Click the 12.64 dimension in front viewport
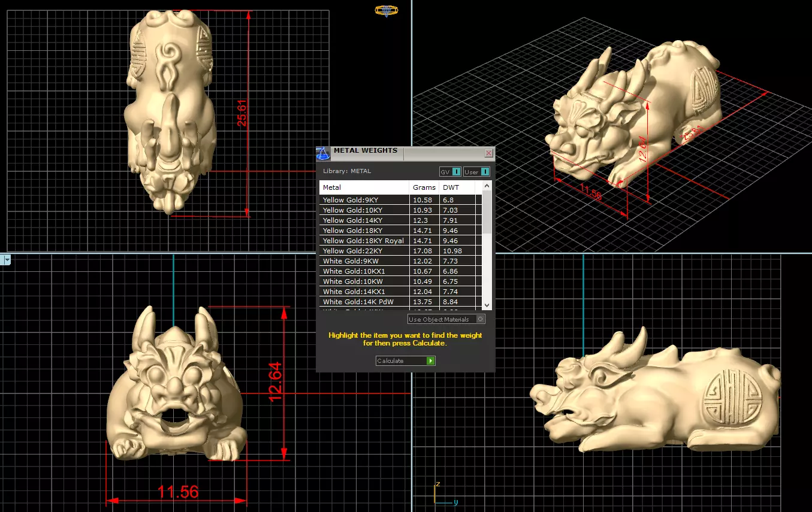812x512 pixels. [x=275, y=381]
